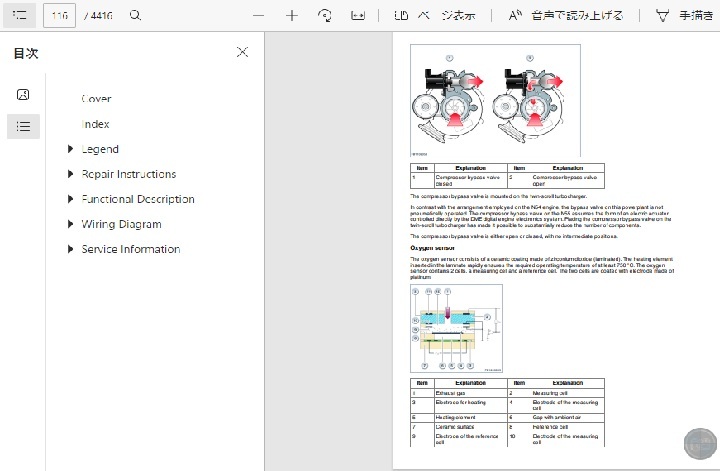Go to Service Information bookmark
Image resolution: width=720 pixels, height=471 pixels.
click(131, 249)
